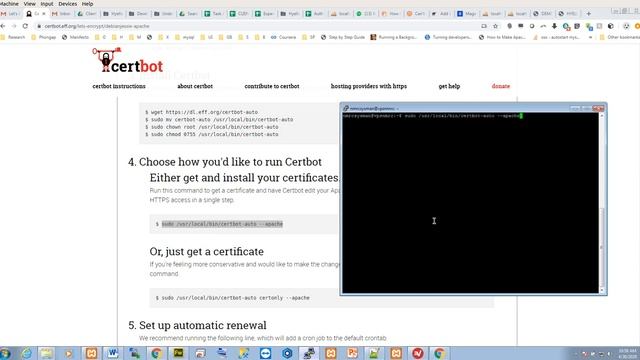Viewport: 640px width, 360px height.
Task: Open the Windows Start button
Action: [x=5, y=353]
